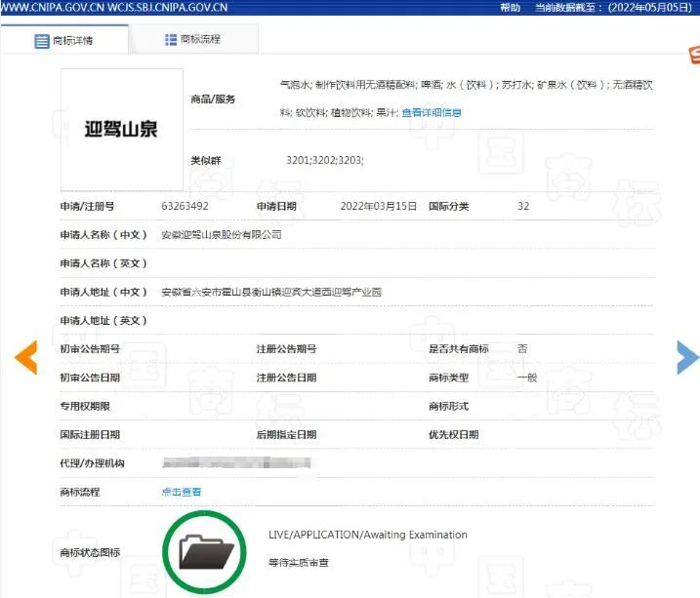The height and width of the screenshot is (598, 700).
Task: Click the 商品/服务 label
Action: coord(213,99)
